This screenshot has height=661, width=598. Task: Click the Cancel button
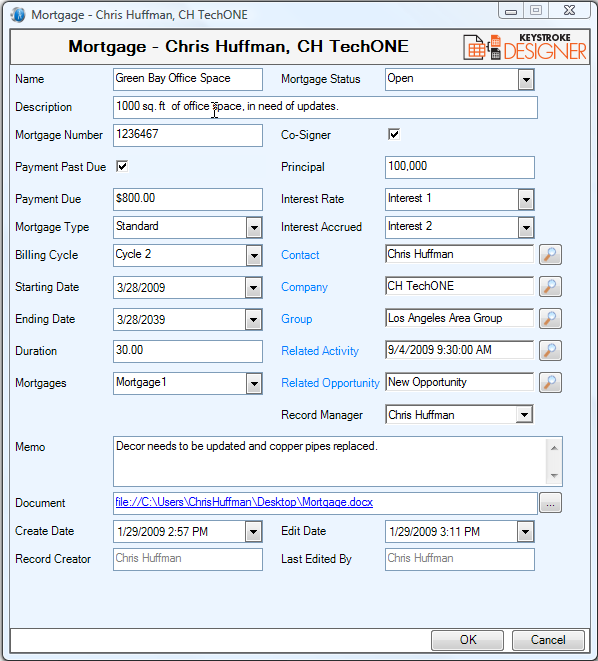[548, 640]
